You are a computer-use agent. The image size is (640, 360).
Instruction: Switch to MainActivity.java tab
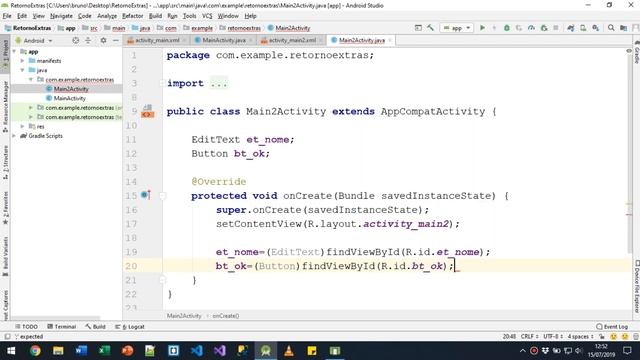[223, 40]
